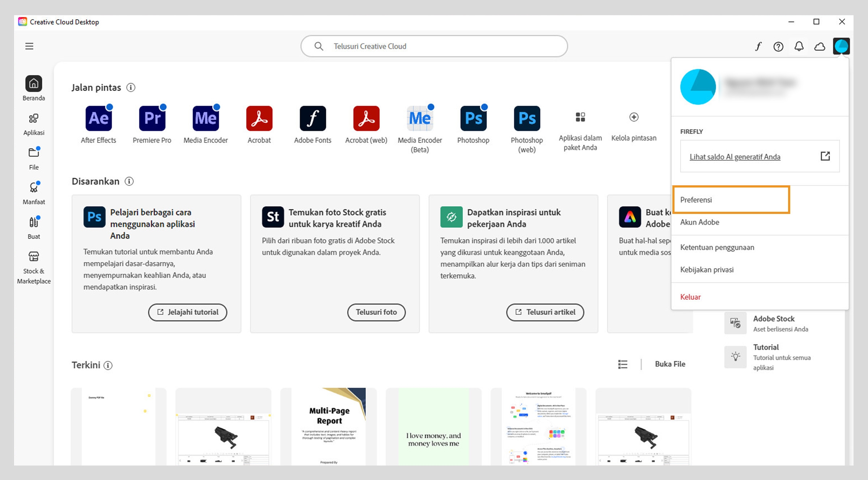This screenshot has height=480, width=868.
Task: Click the cloud sync status icon
Action: click(x=820, y=46)
